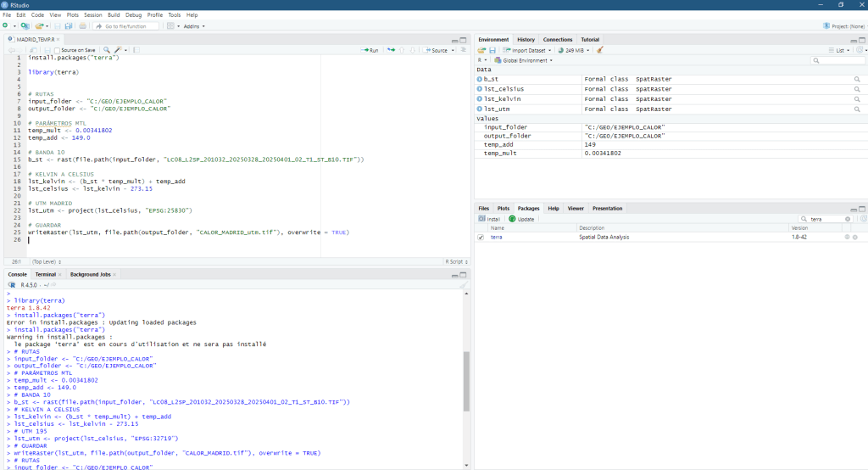The image size is (868, 470).
Task: Click the Go to file/function field
Action: (127, 26)
